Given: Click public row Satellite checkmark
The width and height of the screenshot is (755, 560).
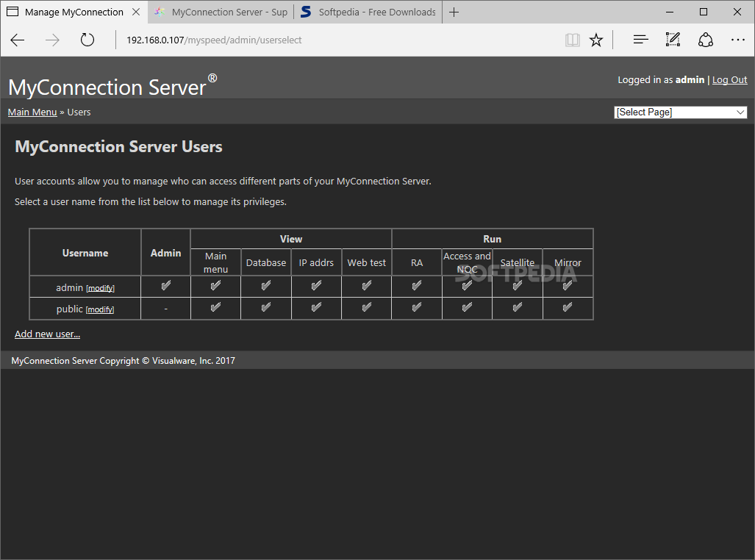Looking at the screenshot, I should click(x=517, y=307).
